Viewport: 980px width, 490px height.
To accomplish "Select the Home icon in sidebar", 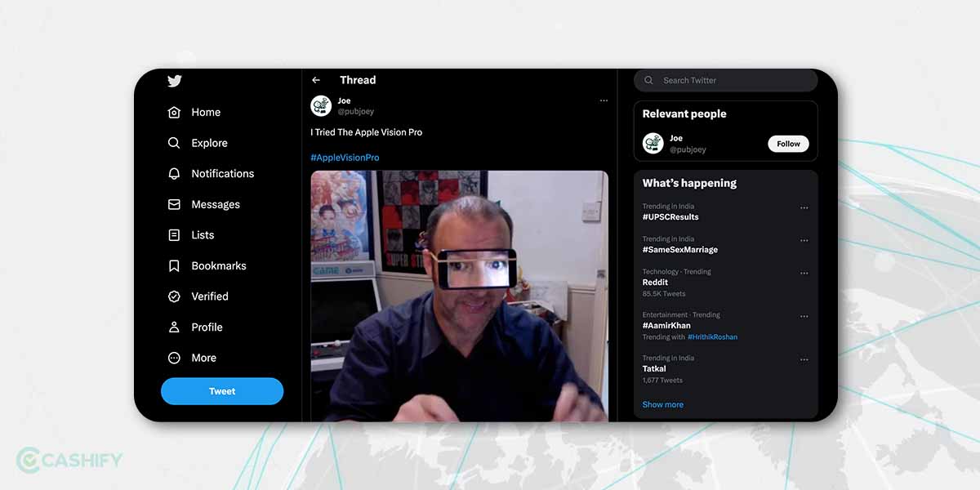I will 174,112.
